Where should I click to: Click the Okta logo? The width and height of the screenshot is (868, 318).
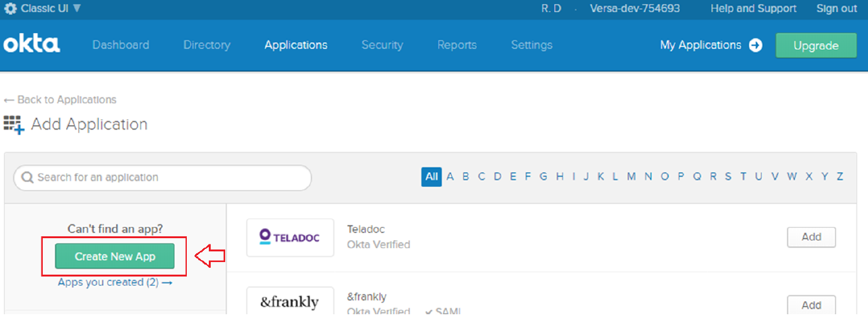[x=32, y=45]
